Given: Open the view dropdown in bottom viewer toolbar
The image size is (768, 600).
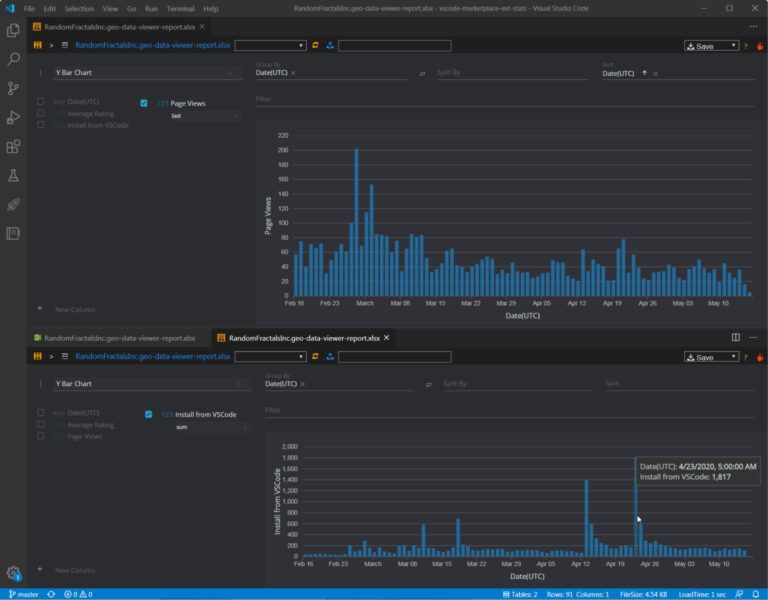Looking at the screenshot, I should [270, 357].
